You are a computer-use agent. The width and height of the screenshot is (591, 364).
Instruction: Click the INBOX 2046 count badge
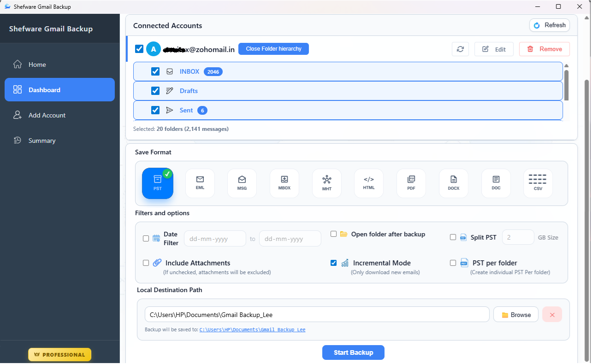(x=213, y=72)
